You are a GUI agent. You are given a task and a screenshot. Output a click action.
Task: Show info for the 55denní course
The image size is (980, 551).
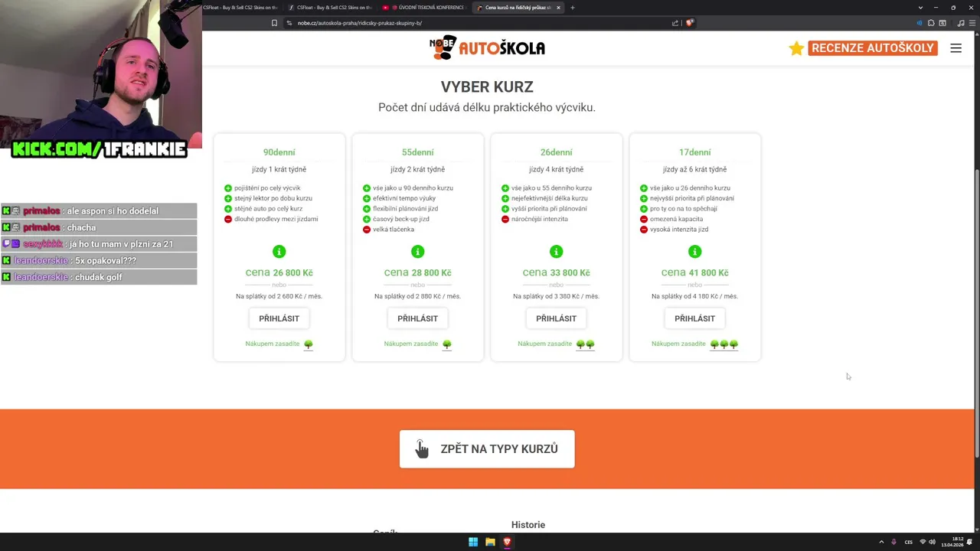coord(417,251)
